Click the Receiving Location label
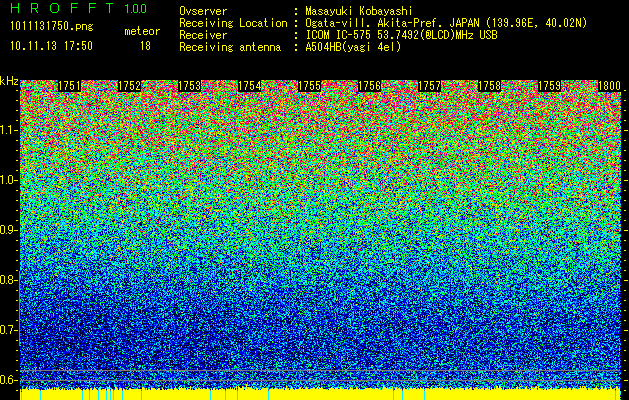Viewport: 629px width, 400px height. pos(233,23)
